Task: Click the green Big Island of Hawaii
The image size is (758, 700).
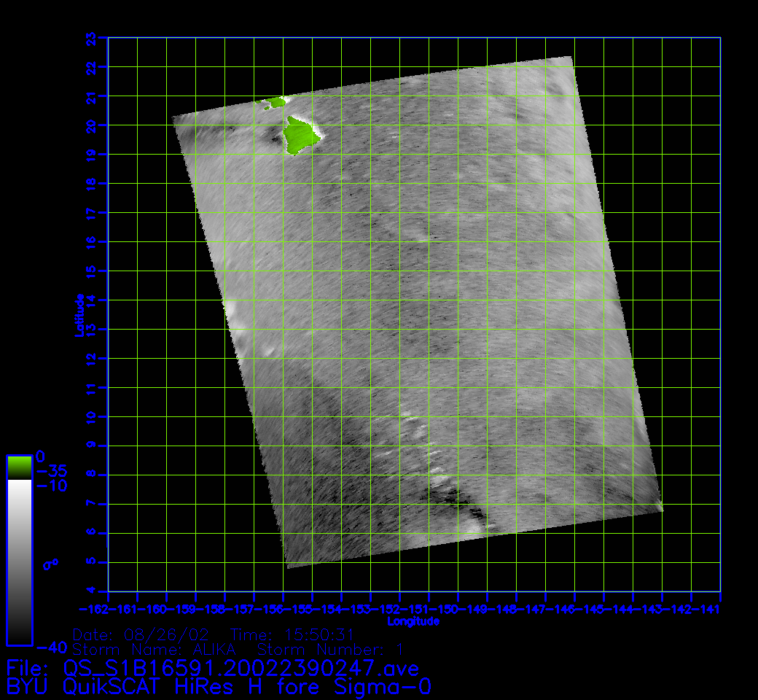Action: click(x=300, y=134)
